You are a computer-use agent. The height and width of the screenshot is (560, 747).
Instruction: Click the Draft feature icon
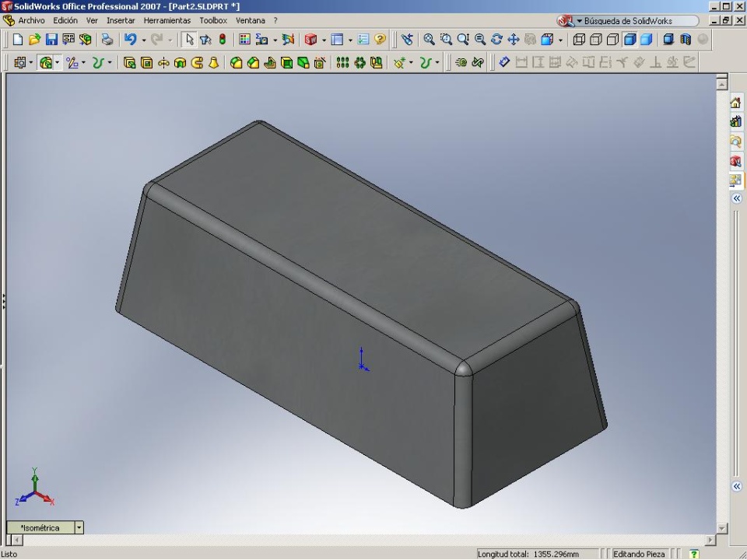(303, 62)
